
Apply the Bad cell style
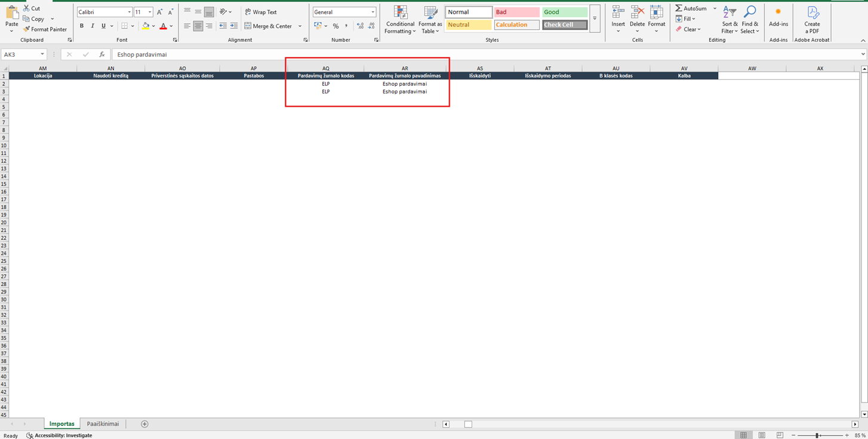pos(517,12)
